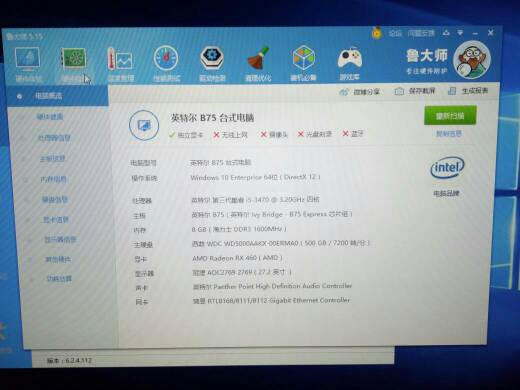The image size is (520, 390).
Task: Open the 硬件体检 monitor icon
Action: click(28, 60)
